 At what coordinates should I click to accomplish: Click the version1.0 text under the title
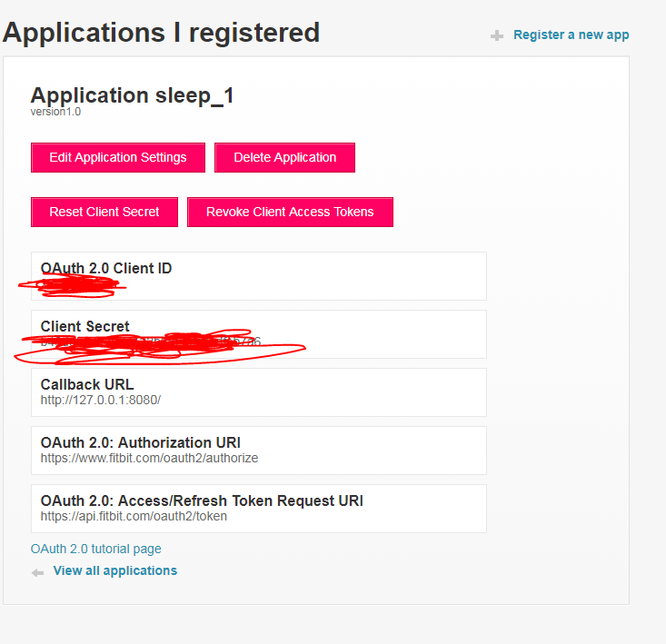(x=56, y=112)
